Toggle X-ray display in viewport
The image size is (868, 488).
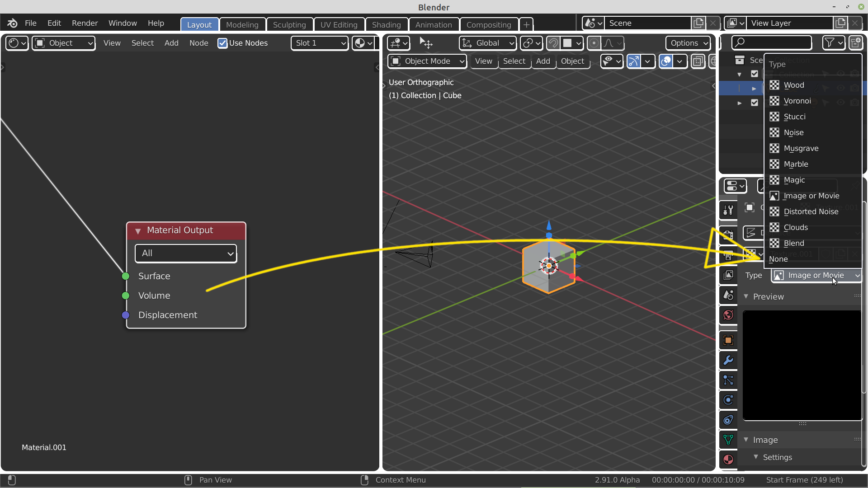(x=698, y=61)
